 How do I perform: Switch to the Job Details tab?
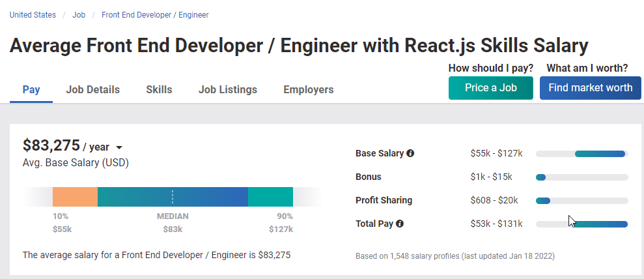93,89
